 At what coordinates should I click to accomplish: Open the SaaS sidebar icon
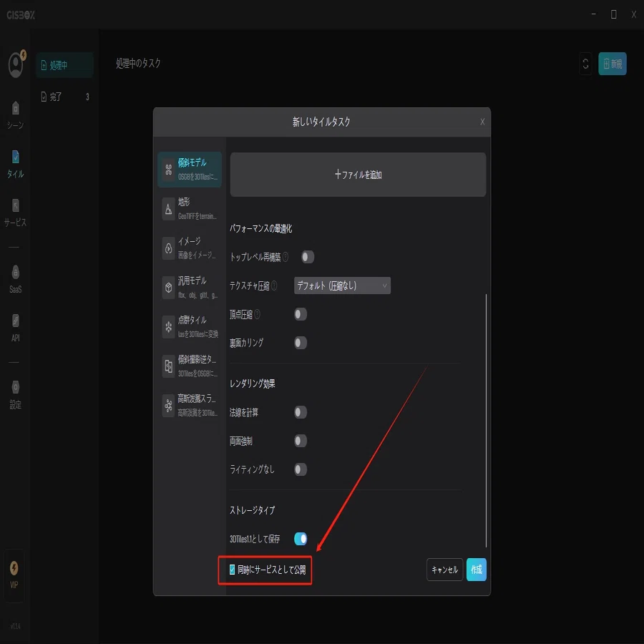(15, 273)
